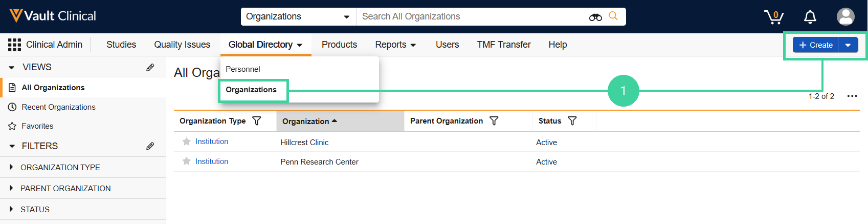The height and width of the screenshot is (224, 868).
Task: Select Organizations from the dropdown menu
Action: (251, 90)
